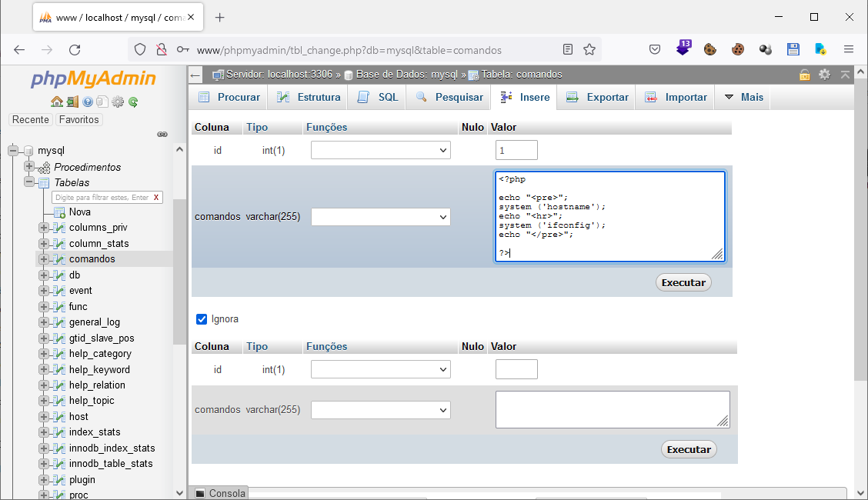868x500 pixels.
Task: Click the browser address bar URL
Action: [x=349, y=50]
